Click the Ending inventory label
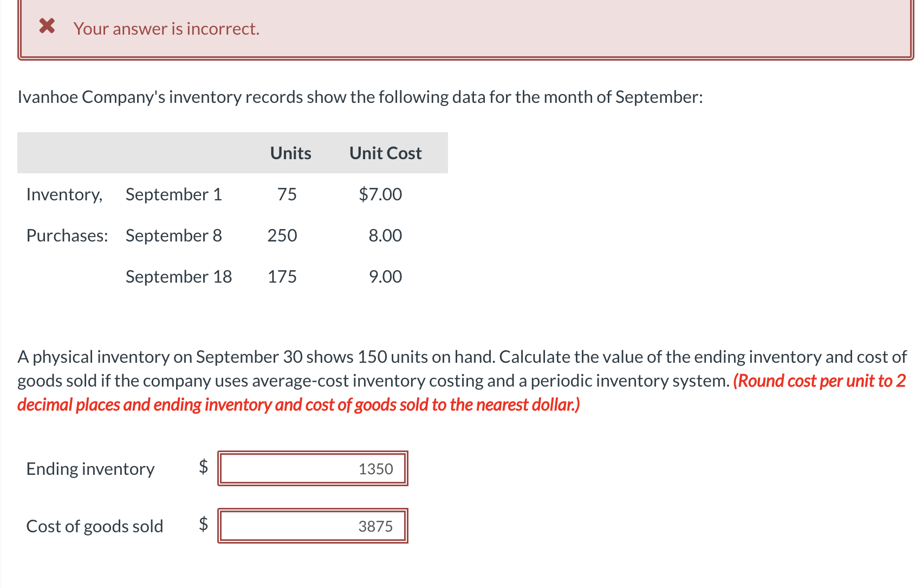This screenshot has width=922, height=588. click(x=90, y=469)
